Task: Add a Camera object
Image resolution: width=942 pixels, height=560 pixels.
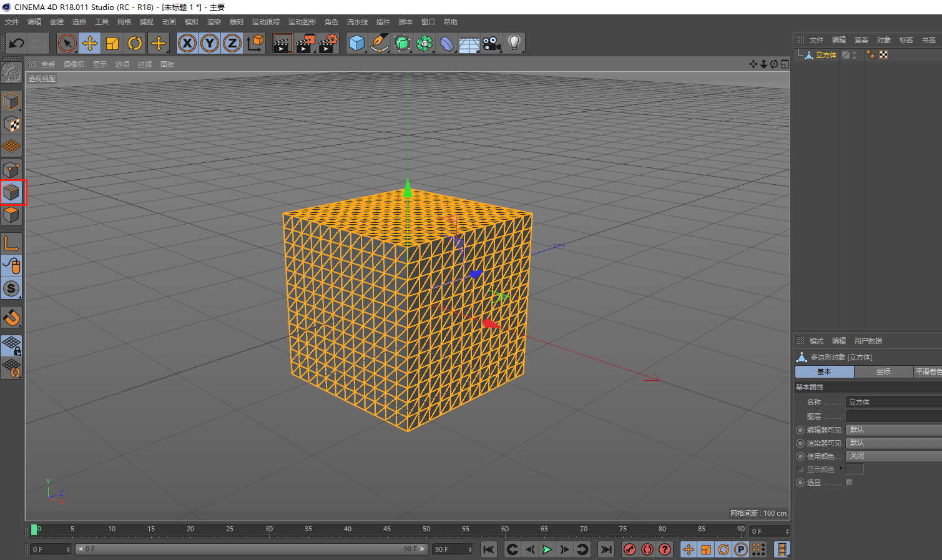Action: click(x=492, y=44)
